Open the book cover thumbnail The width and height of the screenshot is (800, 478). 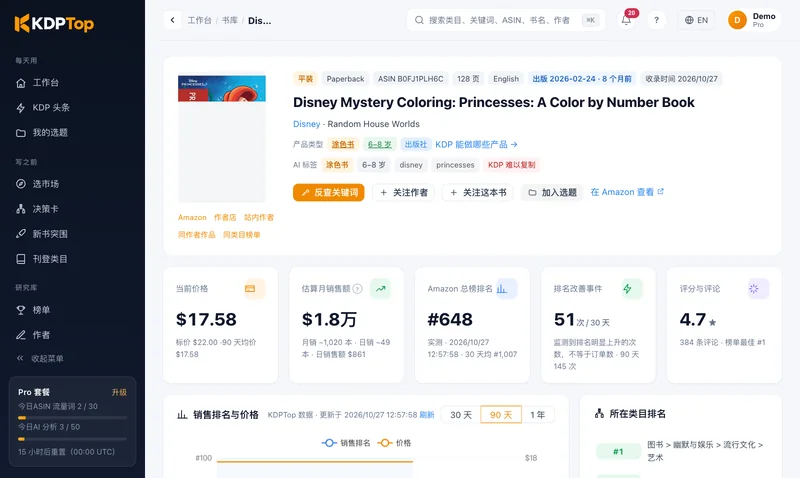222,139
